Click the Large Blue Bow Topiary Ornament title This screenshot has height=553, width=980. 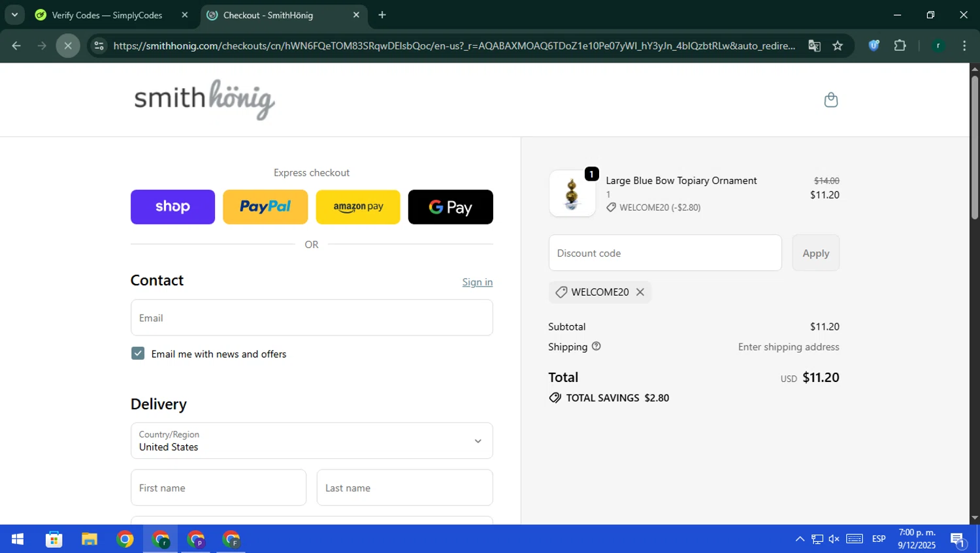click(681, 181)
